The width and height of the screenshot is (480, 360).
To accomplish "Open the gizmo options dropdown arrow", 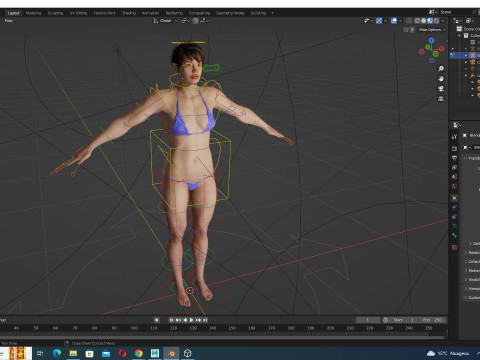I will point(385,21).
